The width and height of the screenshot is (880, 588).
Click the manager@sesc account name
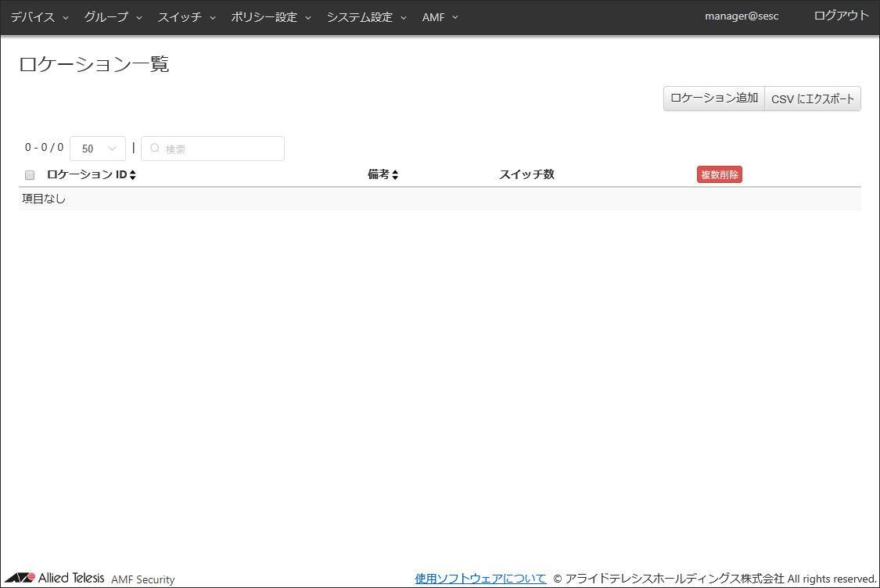(x=741, y=16)
